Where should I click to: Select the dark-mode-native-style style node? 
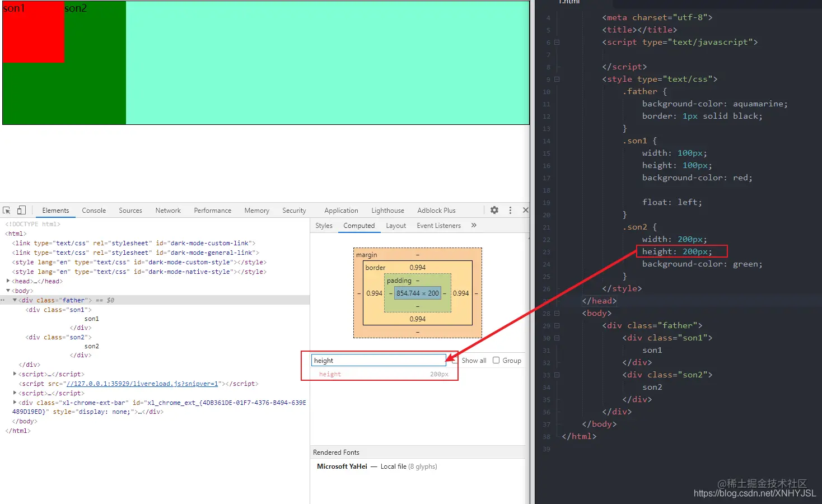[x=139, y=272]
